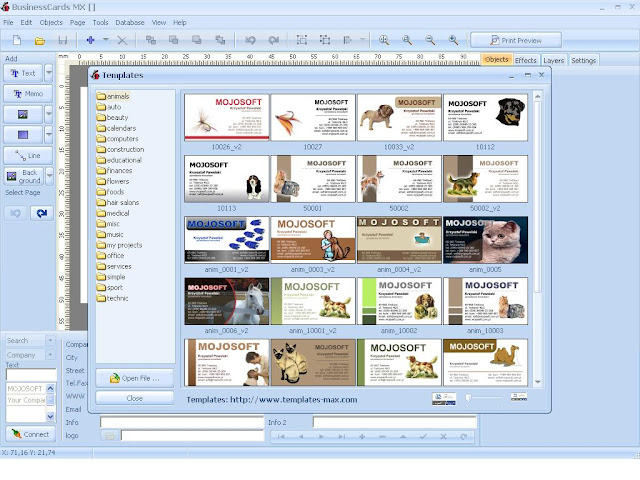This screenshot has height=480, width=640.
Task: Click the Add Line button
Action: (28, 156)
